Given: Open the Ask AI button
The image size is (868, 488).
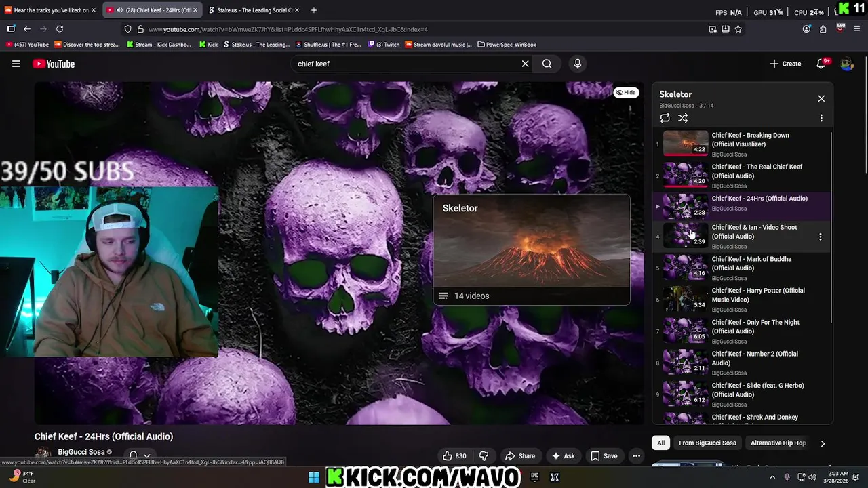Looking at the screenshot, I should click(564, 456).
